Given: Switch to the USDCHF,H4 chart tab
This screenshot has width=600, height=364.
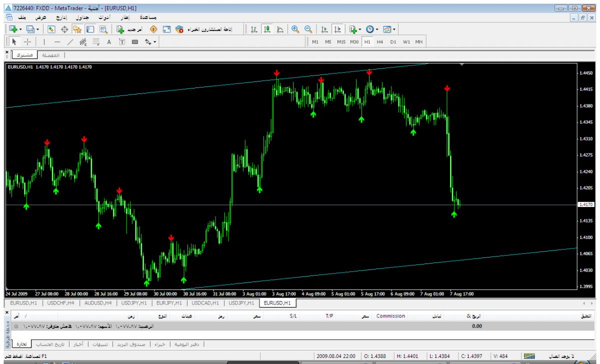Looking at the screenshot, I should pos(61,303).
